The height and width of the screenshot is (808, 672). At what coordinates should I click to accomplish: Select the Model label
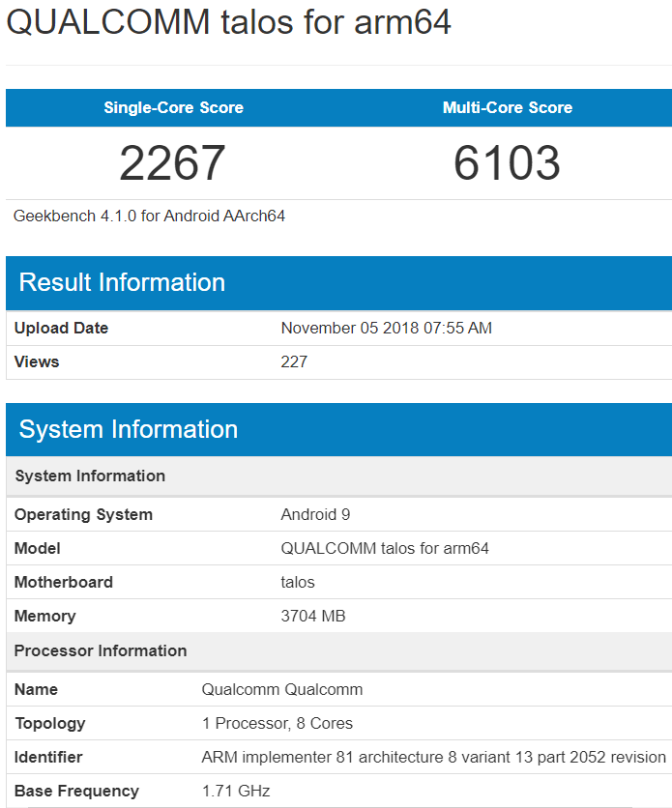37,548
